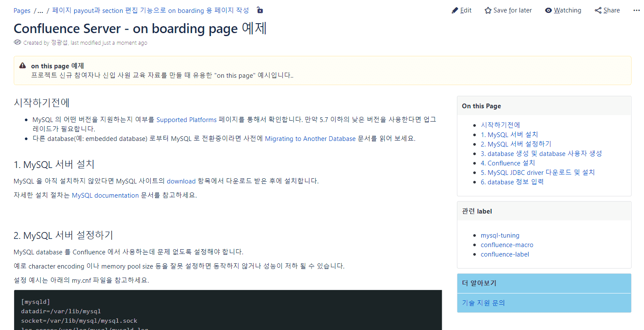The image size is (644, 330).
Task: Open the more actions ellipsis menu
Action: point(637,10)
